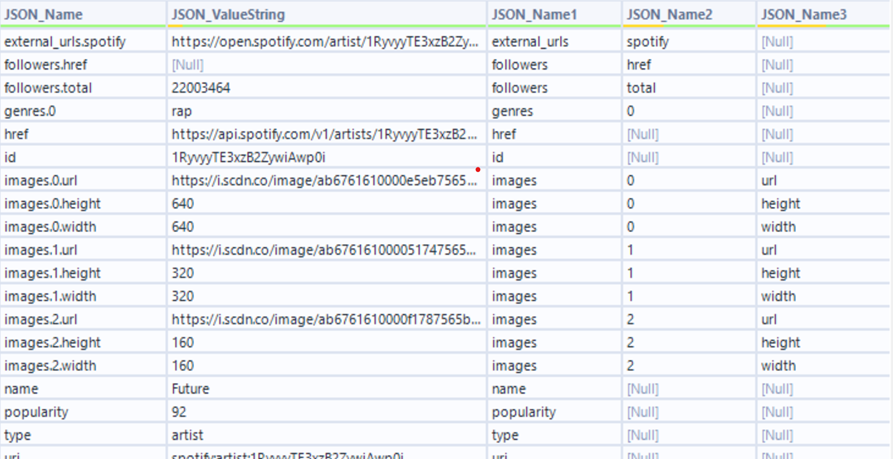Click the JSON_Name2 value 2 in images.2.height row
Screen dimensions: 893x459
(x=689, y=342)
